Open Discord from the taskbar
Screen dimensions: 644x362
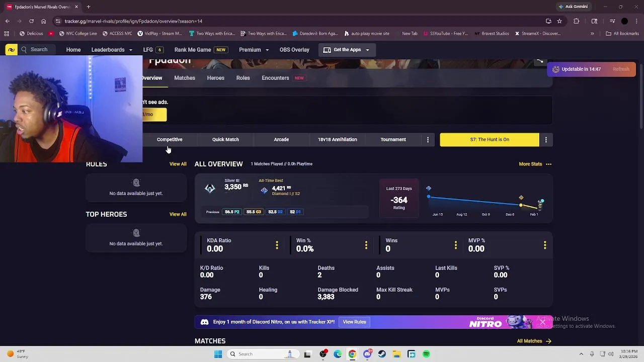tap(367, 354)
